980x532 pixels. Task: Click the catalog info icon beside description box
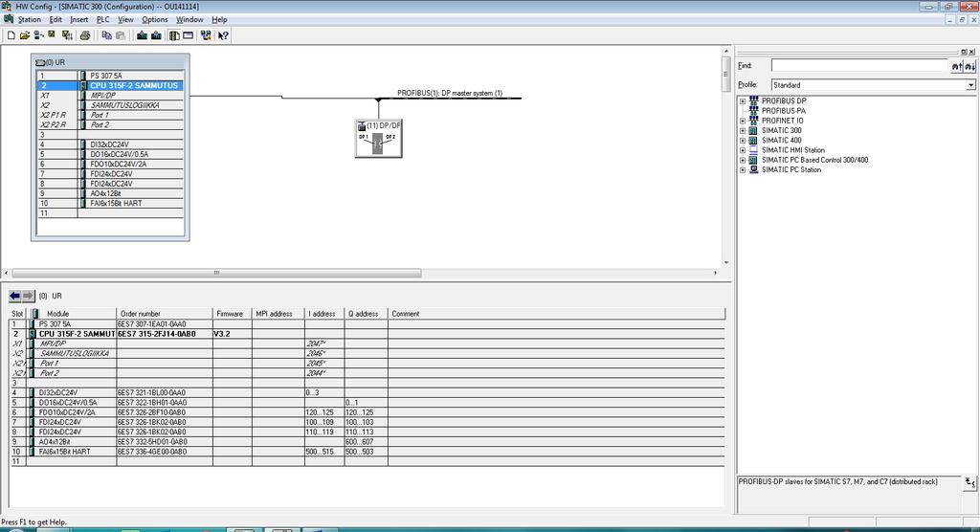pos(969,482)
